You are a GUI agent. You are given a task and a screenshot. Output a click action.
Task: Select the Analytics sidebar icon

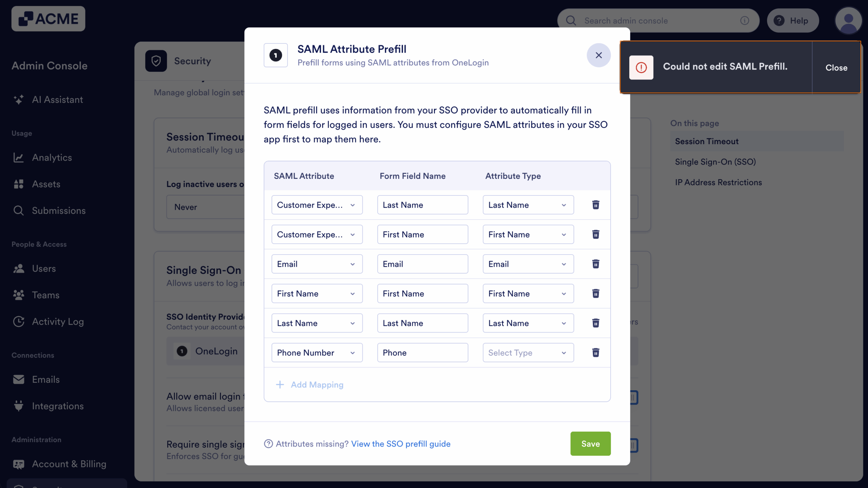click(x=19, y=157)
